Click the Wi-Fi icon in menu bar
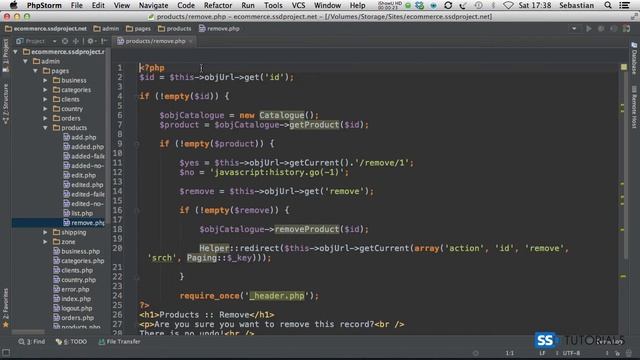 (x=508, y=5)
